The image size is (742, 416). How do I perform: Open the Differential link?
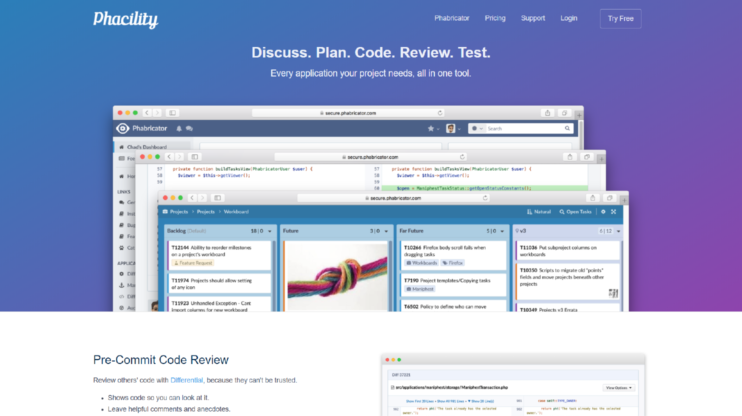pyautogui.click(x=186, y=380)
